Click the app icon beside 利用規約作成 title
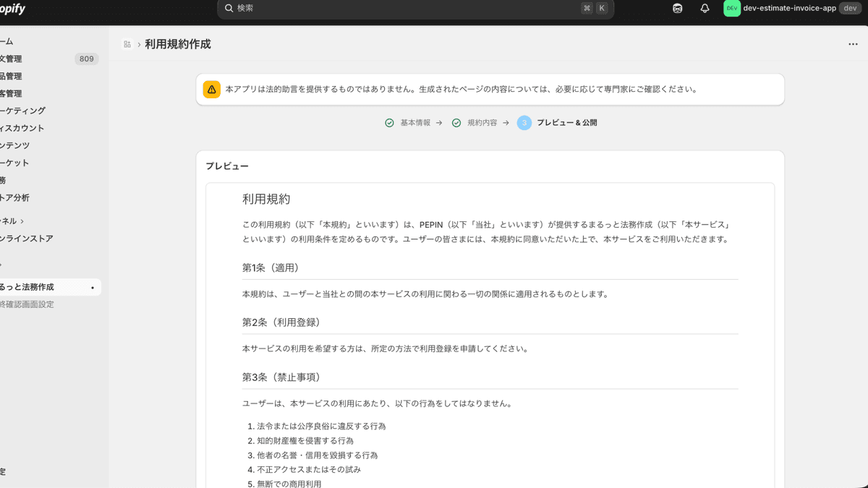The height and width of the screenshot is (488, 868). [127, 43]
